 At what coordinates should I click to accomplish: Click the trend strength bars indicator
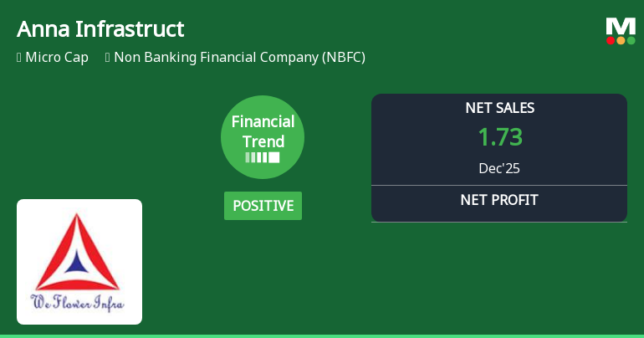click(262, 157)
